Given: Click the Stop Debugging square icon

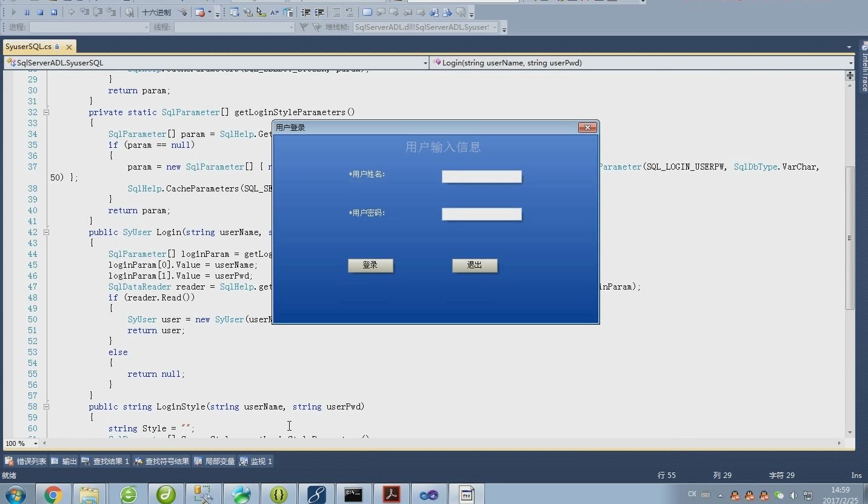Looking at the screenshot, I should coord(40,12).
